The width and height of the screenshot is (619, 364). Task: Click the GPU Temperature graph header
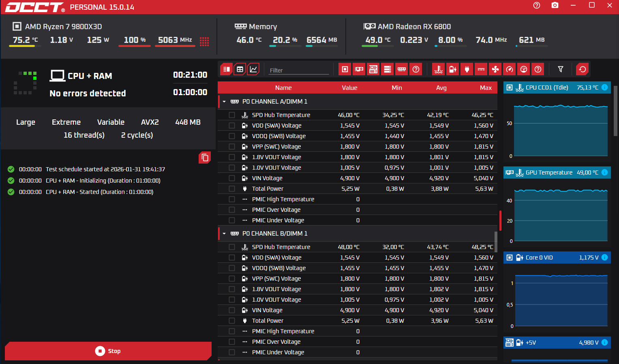pyautogui.click(x=557, y=172)
